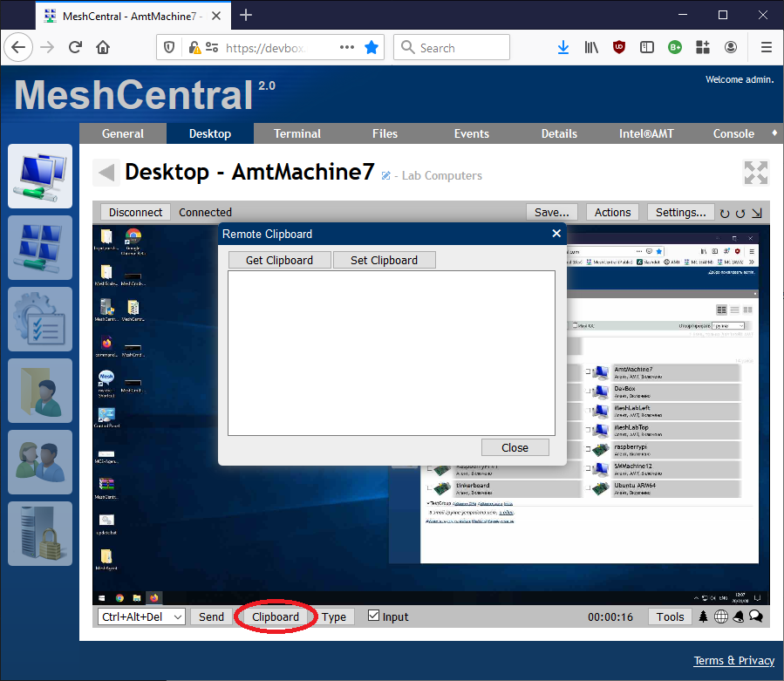Rotate remote view counter-clockwise icon
784x681 pixels.
(740, 214)
